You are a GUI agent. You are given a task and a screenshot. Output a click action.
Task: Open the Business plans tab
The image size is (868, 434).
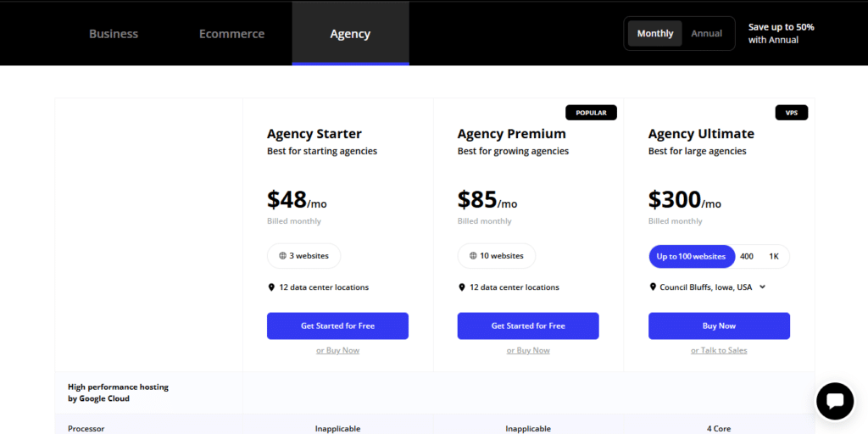click(114, 34)
